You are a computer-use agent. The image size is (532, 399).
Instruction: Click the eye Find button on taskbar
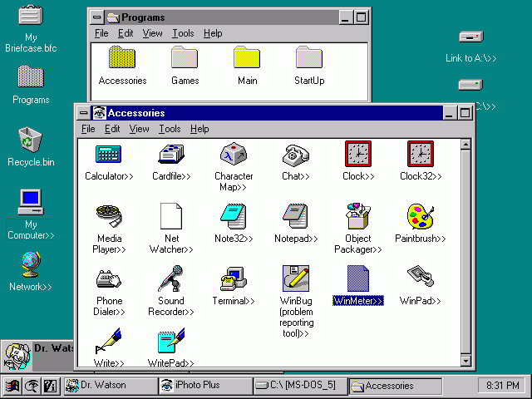(x=32, y=386)
